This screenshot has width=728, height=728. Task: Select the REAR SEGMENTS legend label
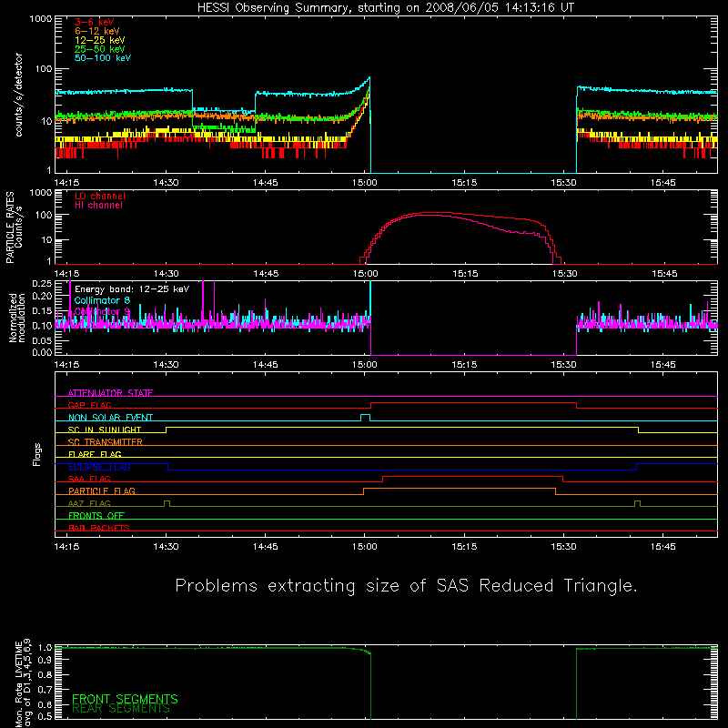tap(121, 709)
